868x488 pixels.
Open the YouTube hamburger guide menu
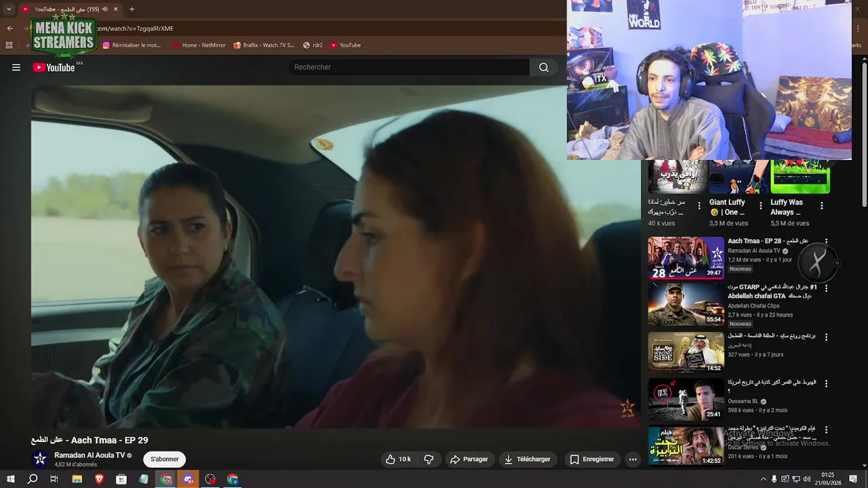[16, 67]
